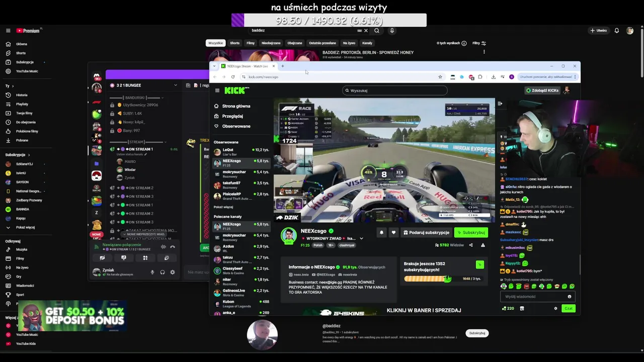This screenshot has width=644, height=362.
Task: Go to Strona główna in Kick
Action: 236,106
